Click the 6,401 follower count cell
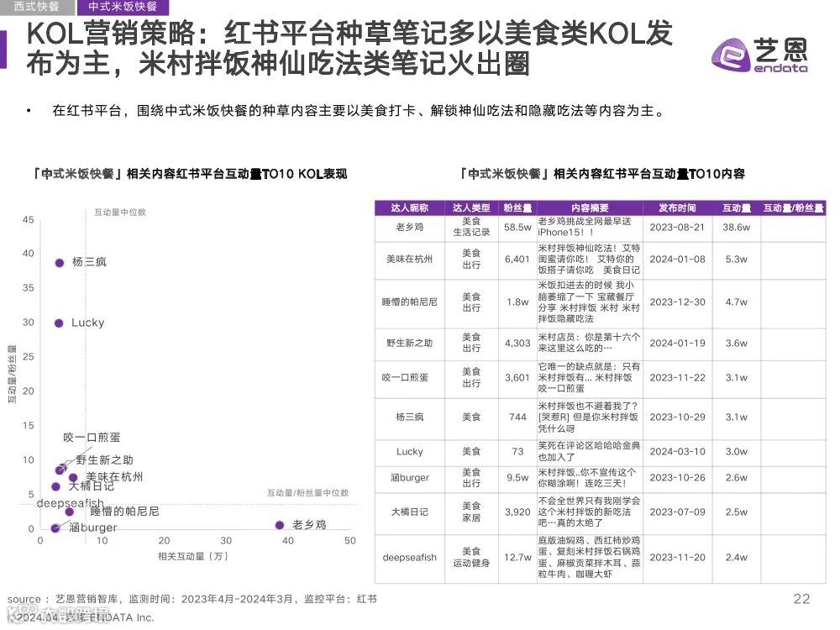Screen dimensions: 840x630 coord(517,260)
